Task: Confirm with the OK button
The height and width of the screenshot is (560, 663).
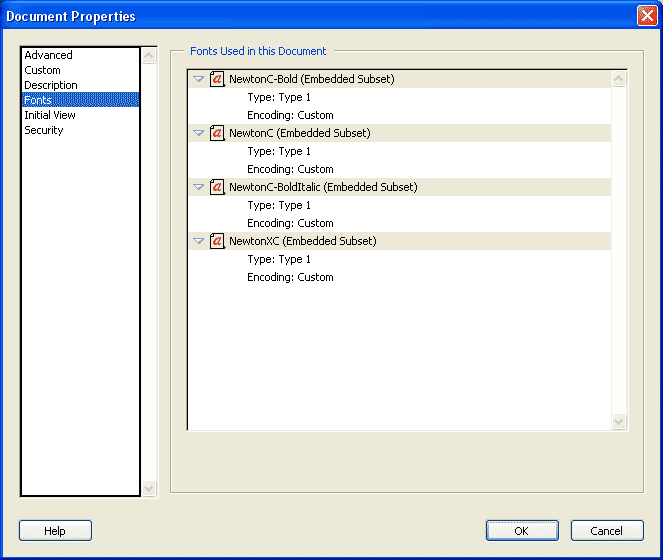Action: [x=522, y=530]
